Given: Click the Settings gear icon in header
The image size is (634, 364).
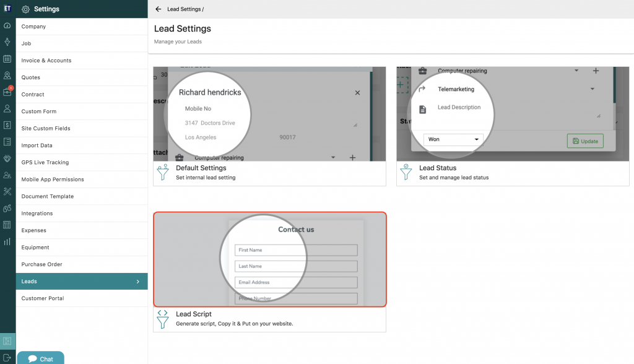Looking at the screenshot, I should tap(25, 9).
